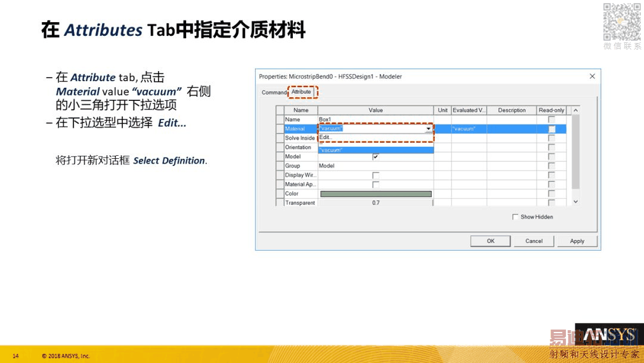Image resolution: width=644 pixels, height=363 pixels.
Task: Toggle the Model checkbox
Action: point(376,156)
